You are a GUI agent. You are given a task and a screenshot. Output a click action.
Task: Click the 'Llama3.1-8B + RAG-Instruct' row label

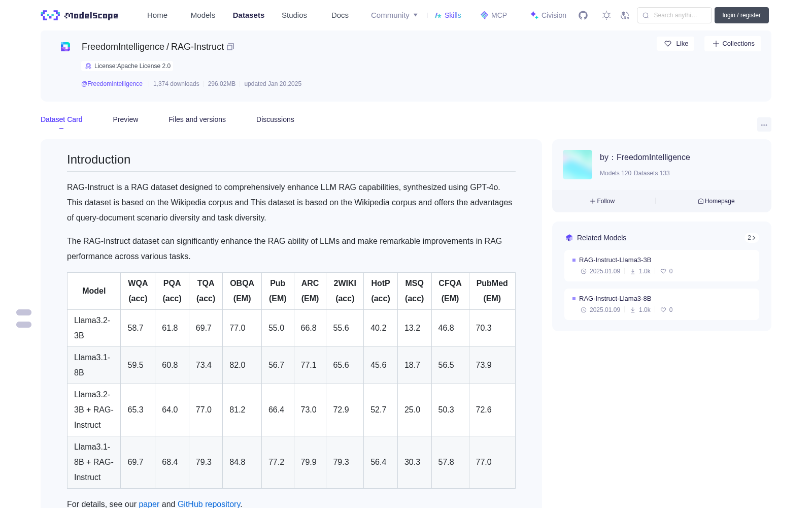click(94, 462)
